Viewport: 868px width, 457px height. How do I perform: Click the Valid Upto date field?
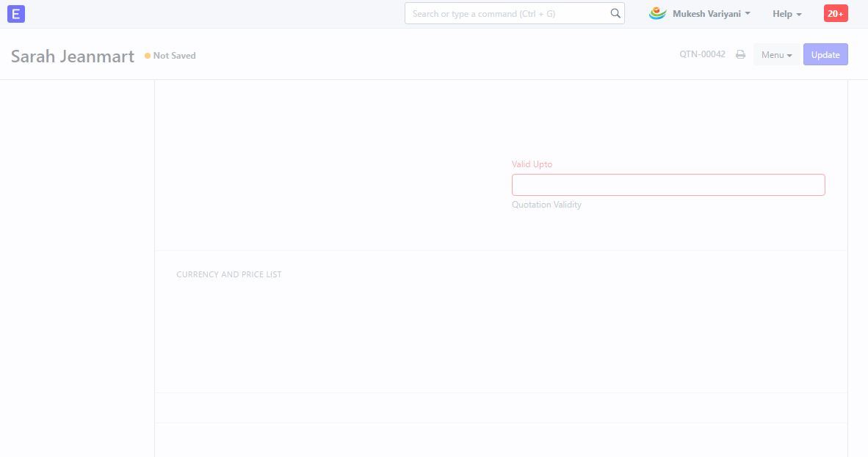(668, 185)
